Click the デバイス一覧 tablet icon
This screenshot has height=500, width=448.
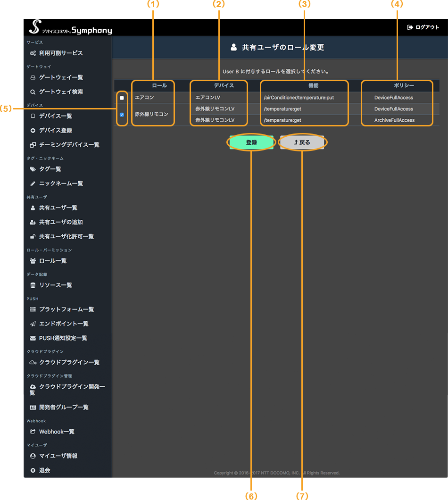tap(33, 116)
